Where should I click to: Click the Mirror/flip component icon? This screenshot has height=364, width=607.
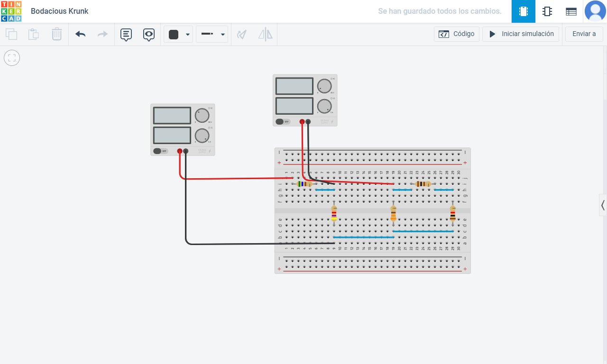tap(265, 34)
